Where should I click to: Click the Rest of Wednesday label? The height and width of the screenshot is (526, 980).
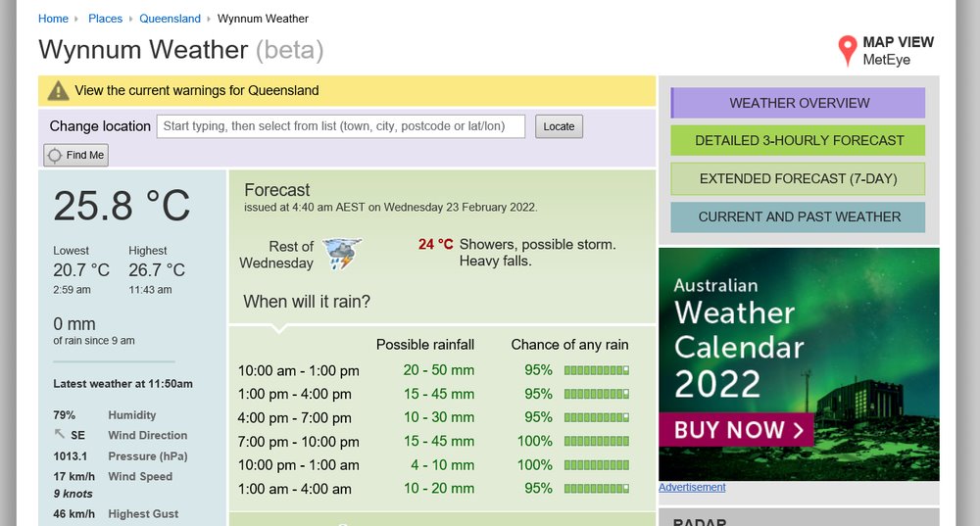coord(276,255)
